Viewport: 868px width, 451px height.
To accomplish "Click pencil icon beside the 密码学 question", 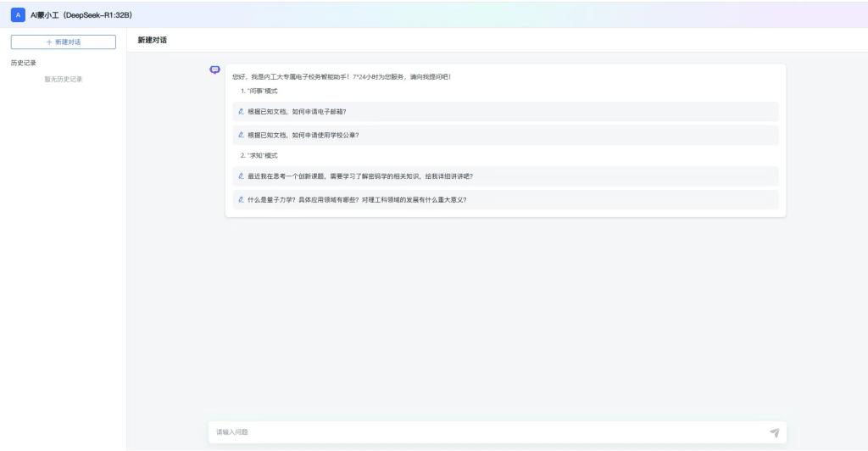I will coord(242,176).
